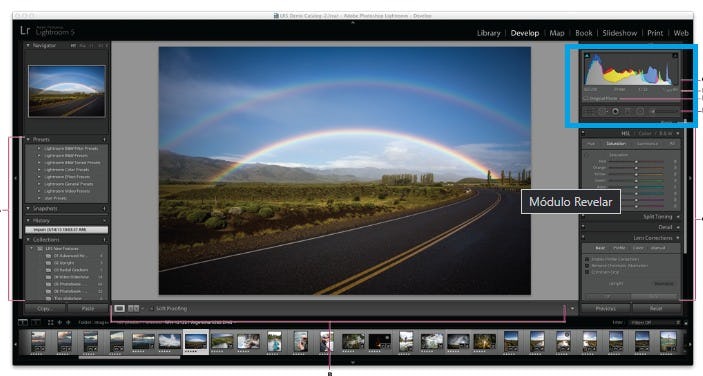Toggle highlight clipping indicator in histogram
The image size is (703, 376).
coord(675,55)
